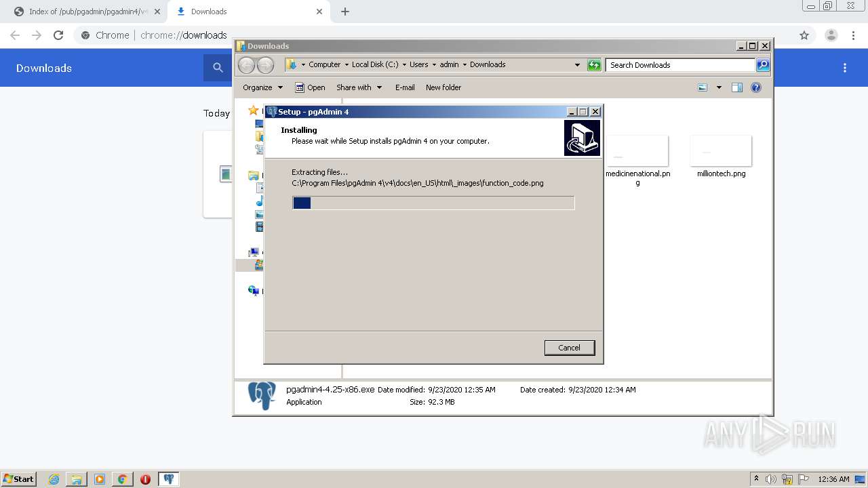
Task: Click the pgAdmin elephant icon in details pane
Action: (262, 396)
